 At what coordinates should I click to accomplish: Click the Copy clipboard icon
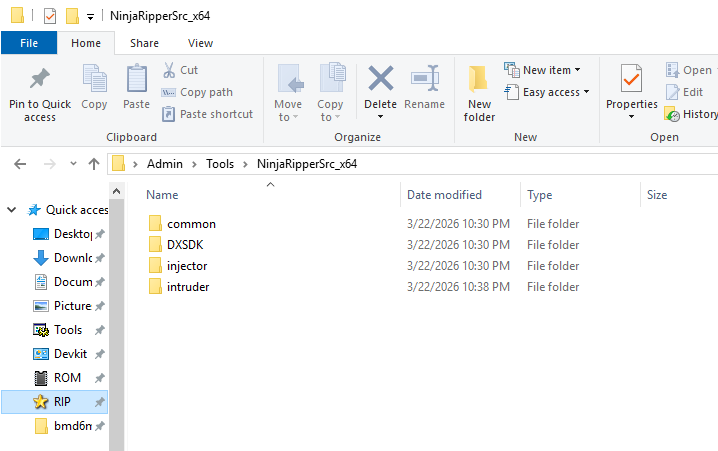[x=94, y=78]
